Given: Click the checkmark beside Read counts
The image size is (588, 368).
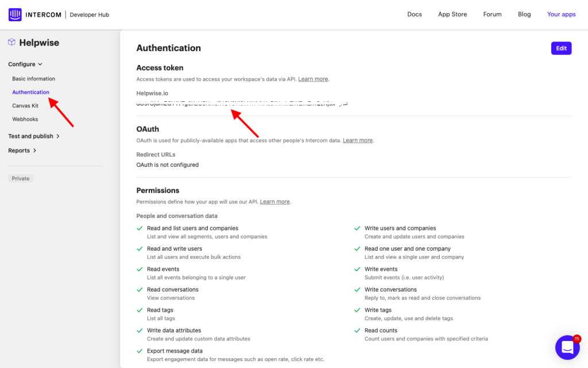Looking at the screenshot, I should 357,331.
